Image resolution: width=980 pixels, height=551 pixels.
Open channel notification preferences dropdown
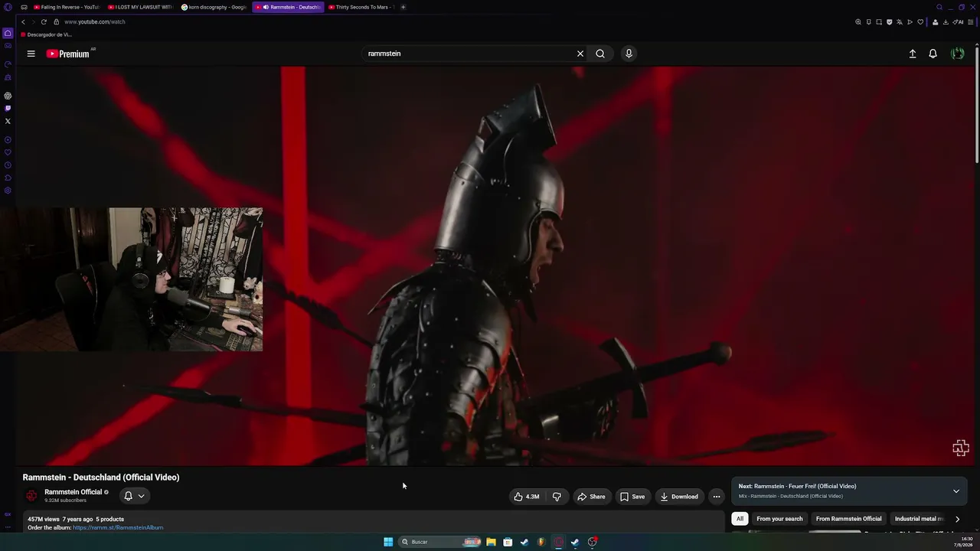[134, 496]
